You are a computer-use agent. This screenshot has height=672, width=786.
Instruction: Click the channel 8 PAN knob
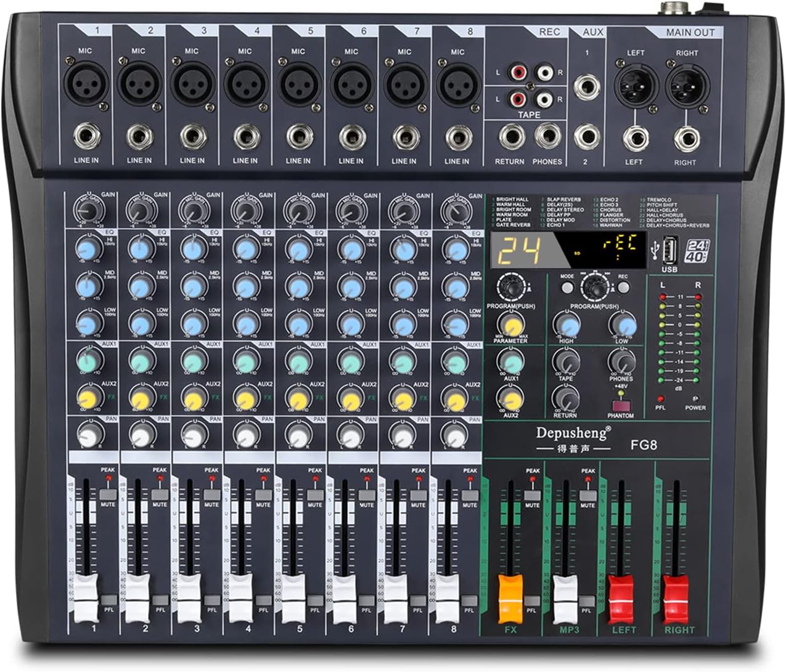coord(456,435)
